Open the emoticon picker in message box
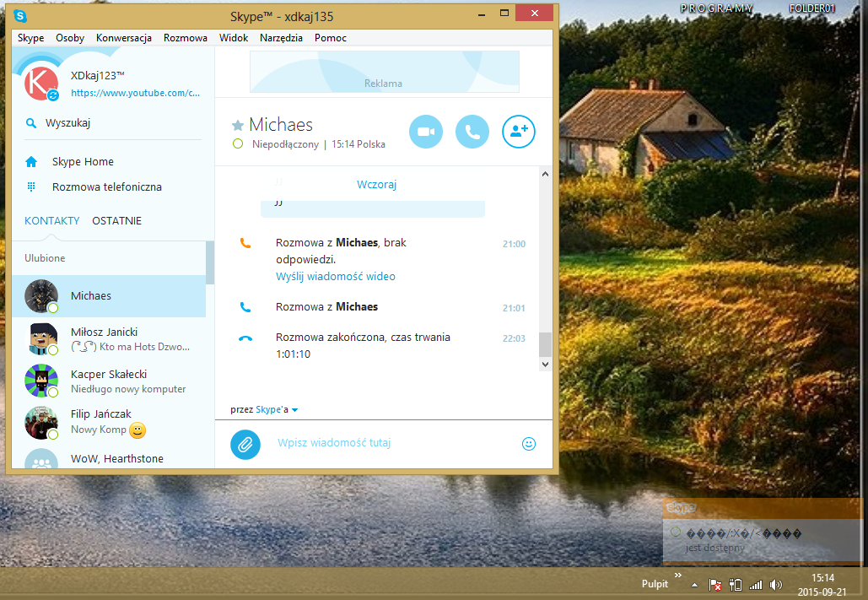This screenshot has width=868, height=600. pos(529,444)
